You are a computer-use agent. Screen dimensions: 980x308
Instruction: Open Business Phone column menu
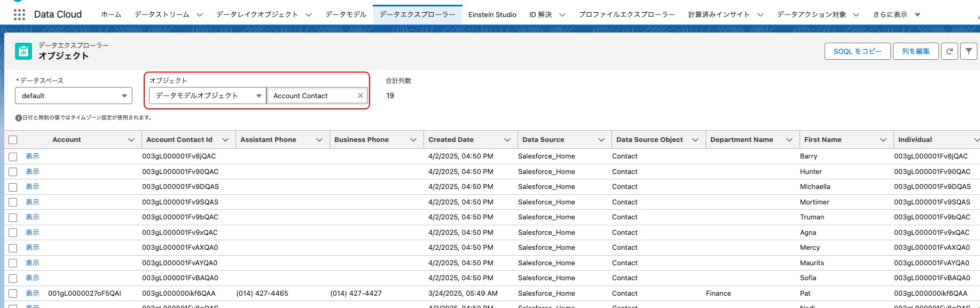(413, 140)
